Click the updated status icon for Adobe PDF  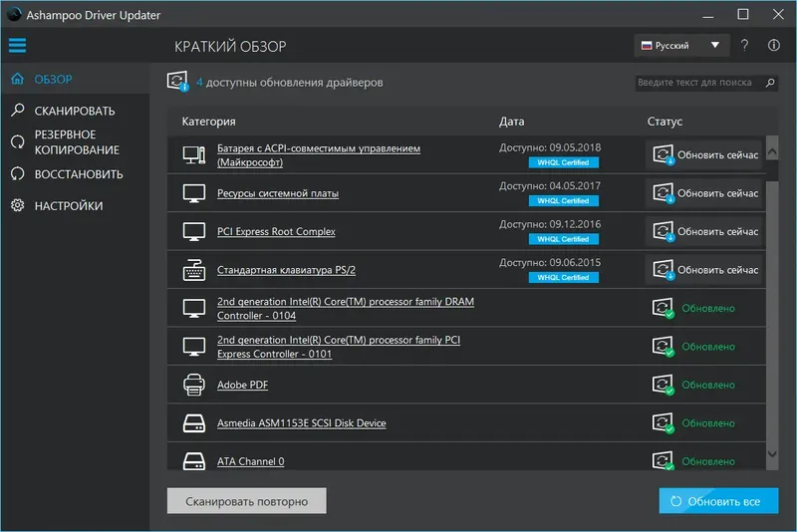click(x=663, y=385)
